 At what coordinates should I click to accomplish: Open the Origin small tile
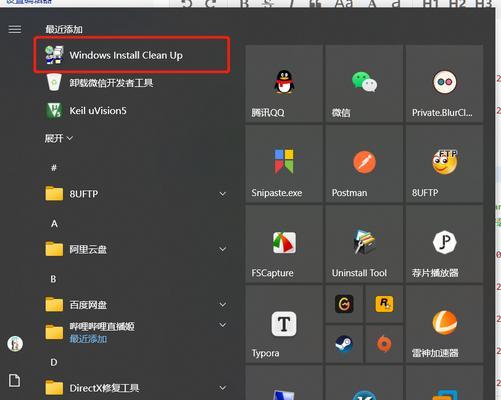(x=384, y=344)
